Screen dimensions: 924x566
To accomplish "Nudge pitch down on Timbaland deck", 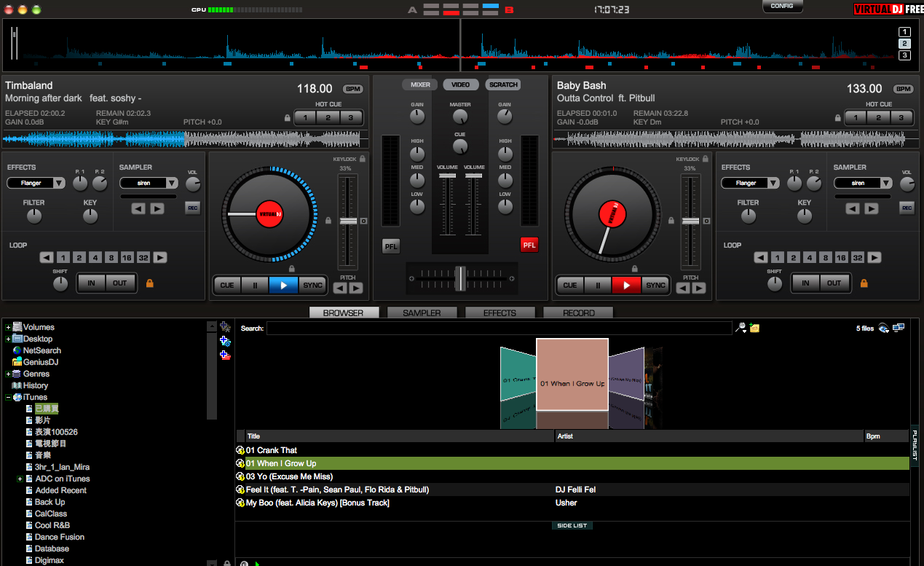I will tap(340, 288).
